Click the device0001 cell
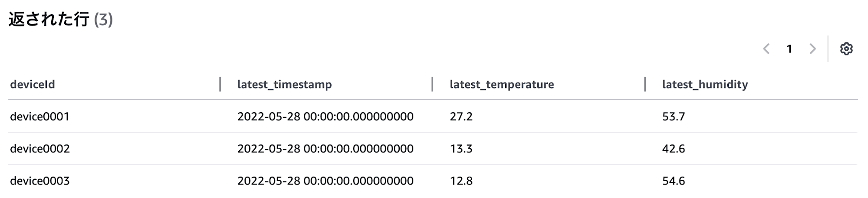The height and width of the screenshot is (198, 868). pyautogui.click(x=40, y=116)
